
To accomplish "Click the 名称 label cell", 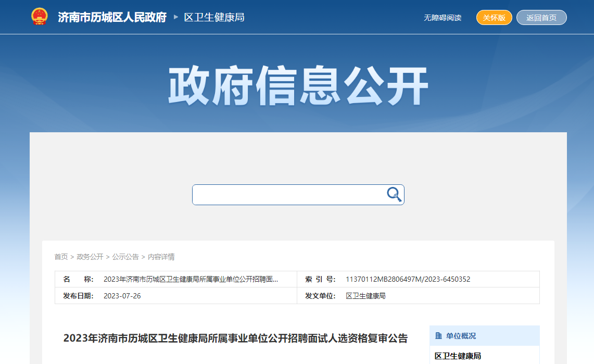I will 78,279.
